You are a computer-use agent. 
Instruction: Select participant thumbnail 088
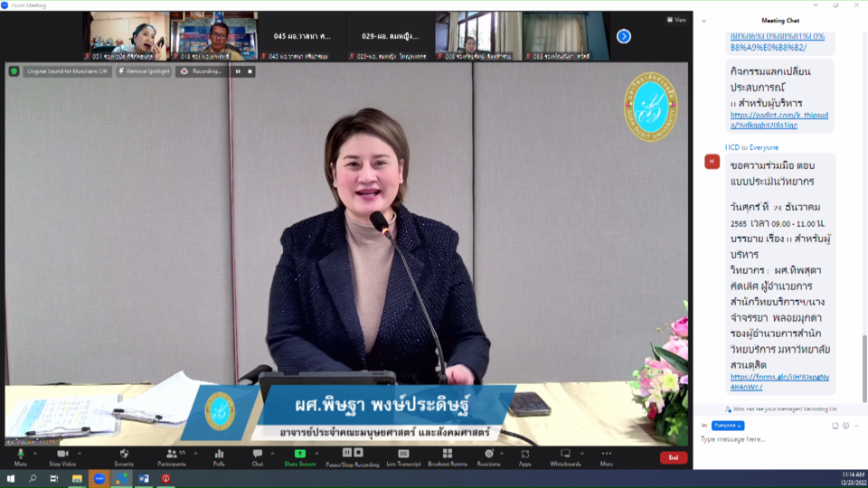[x=566, y=36]
